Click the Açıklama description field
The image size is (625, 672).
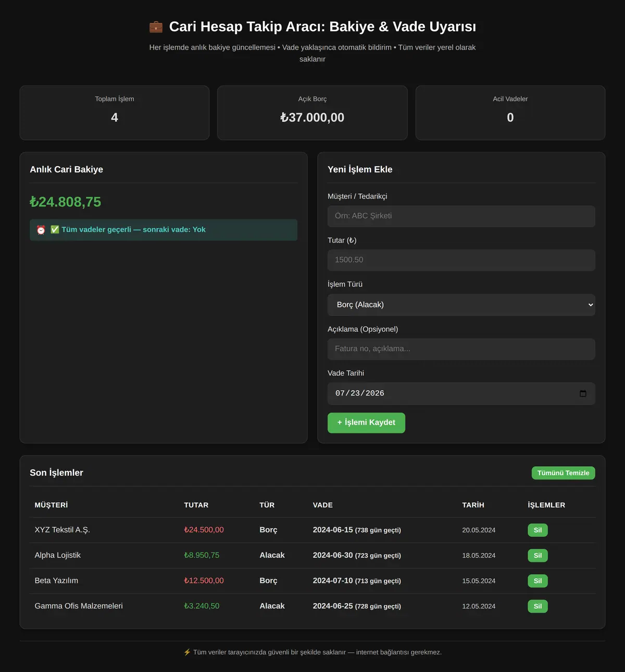461,349
